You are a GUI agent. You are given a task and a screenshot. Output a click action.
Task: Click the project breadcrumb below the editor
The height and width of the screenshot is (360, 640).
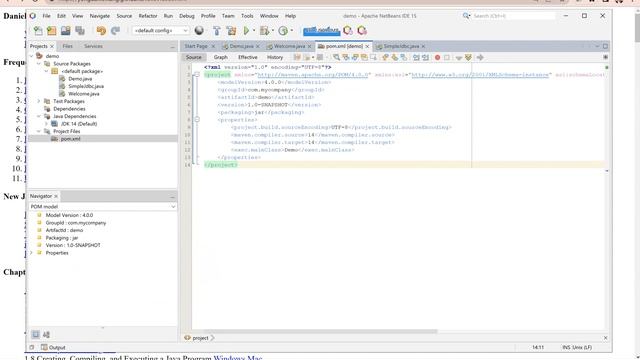[x=200, y=338]
